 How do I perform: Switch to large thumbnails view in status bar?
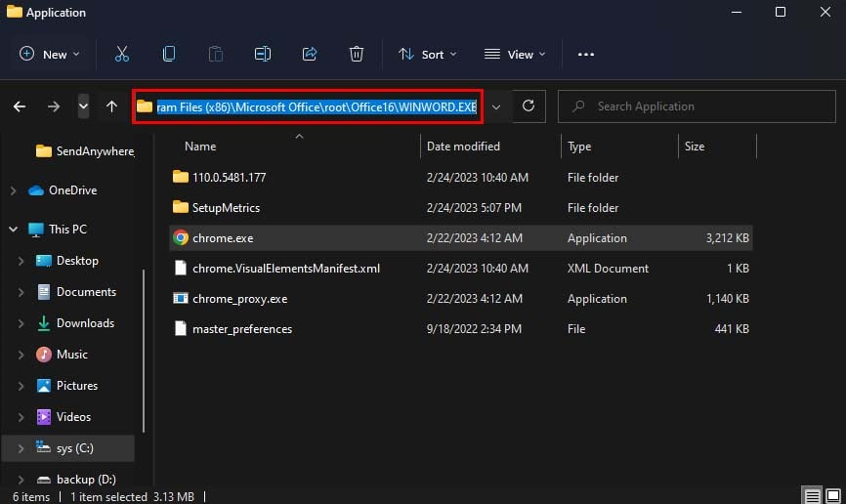click(x=832, y=495)
